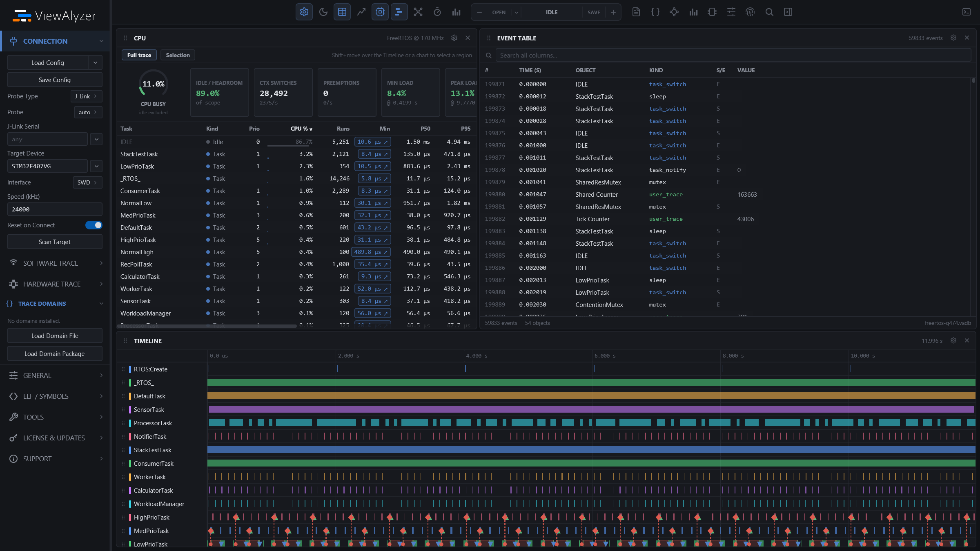
Task: Open the stopwatch timing icon
Action: 437,12
